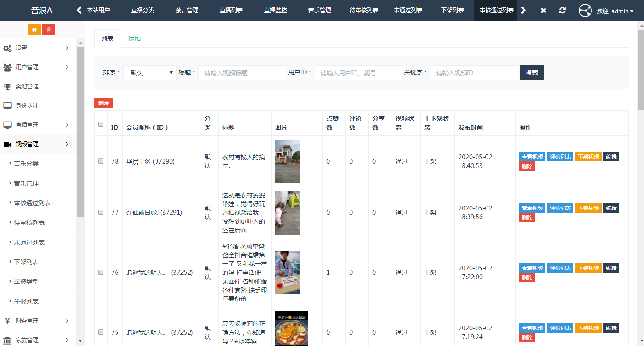
Task: Close tabs using the X icon
Action: (x=543, y=11)
